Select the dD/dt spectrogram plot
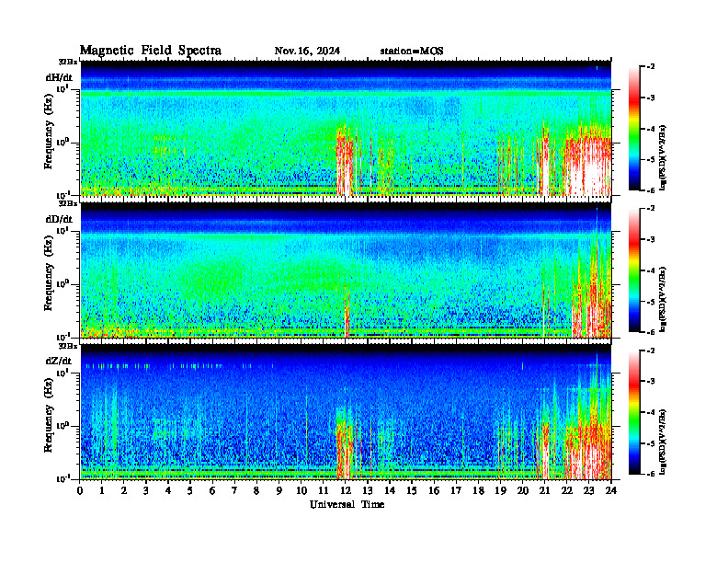 346,270
